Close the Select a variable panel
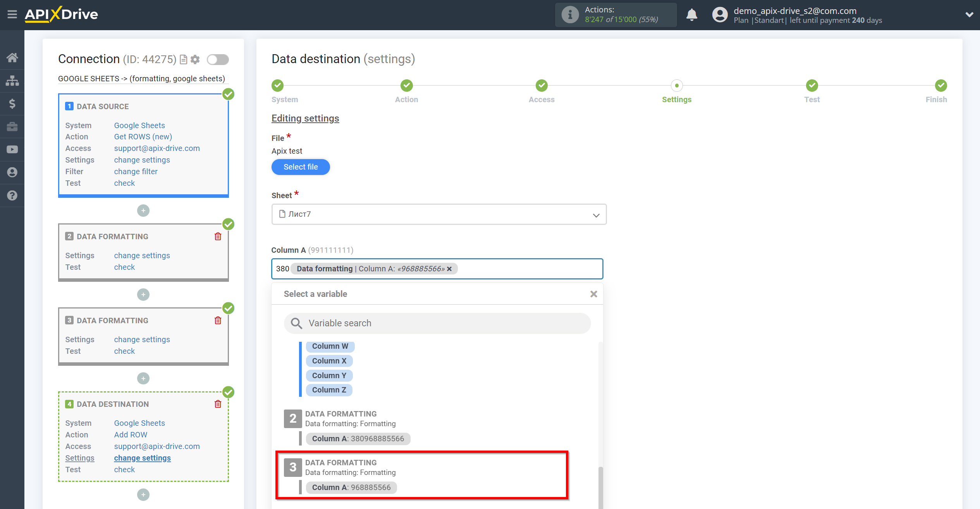980x509 pixels. pyautogui.click(x=593, y=294)
